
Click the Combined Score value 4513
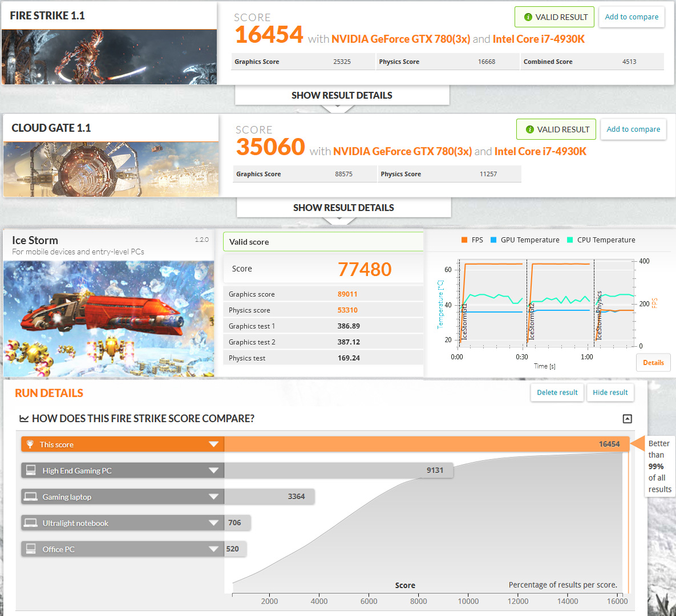tap(629, 62)
